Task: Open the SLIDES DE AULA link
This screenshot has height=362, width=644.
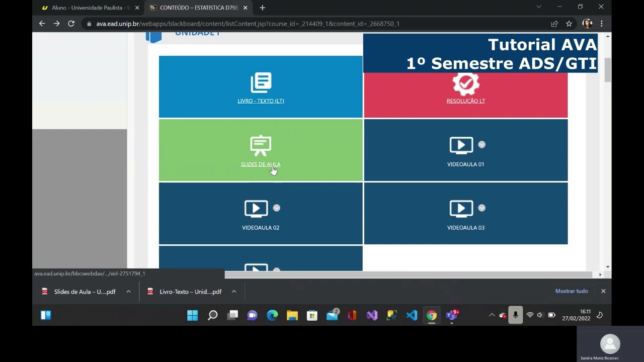Action: tap(261, 164)
